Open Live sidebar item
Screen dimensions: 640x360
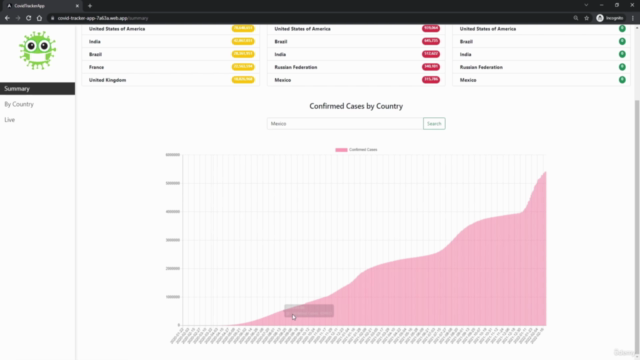(10, 120)
